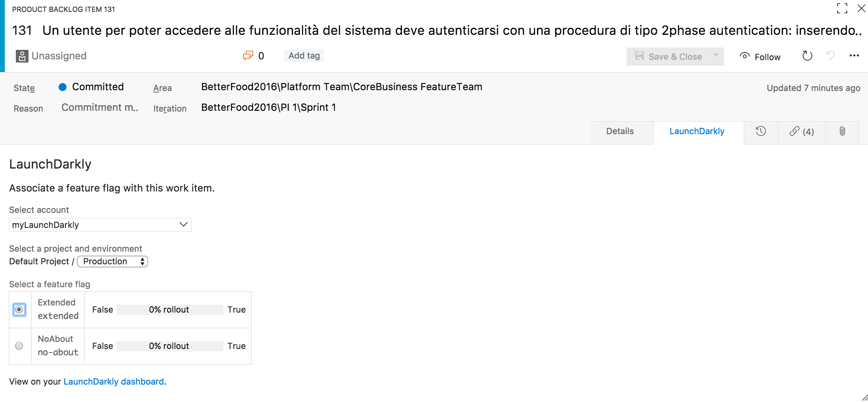Open the Links tab with four links
The width and height of the screenshot is (868, 402).
(801, 131)
